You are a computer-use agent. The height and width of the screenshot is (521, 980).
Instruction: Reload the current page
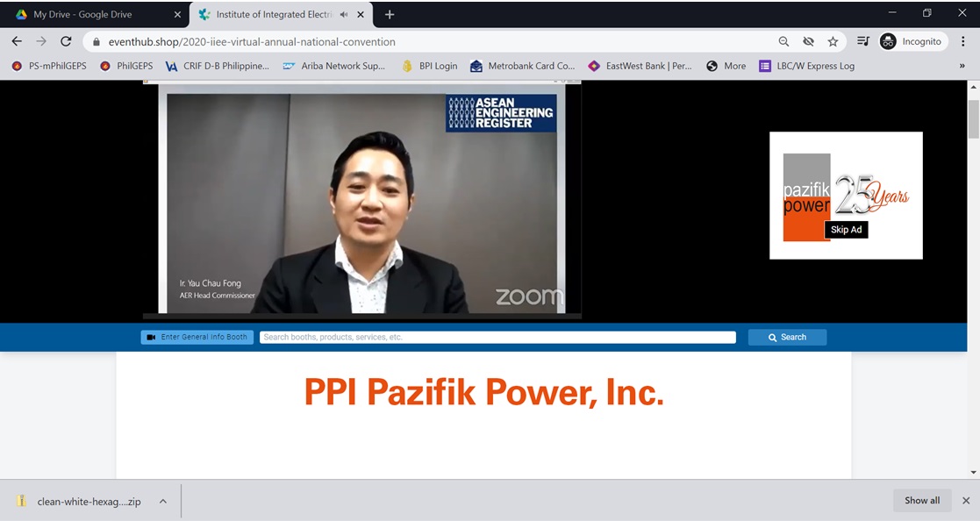pos(66,41)
